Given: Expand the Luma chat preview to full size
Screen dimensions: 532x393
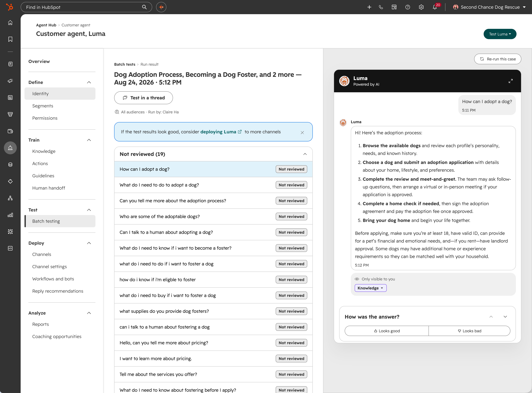Looking at the screenshot, I should [x=511, y=81].
